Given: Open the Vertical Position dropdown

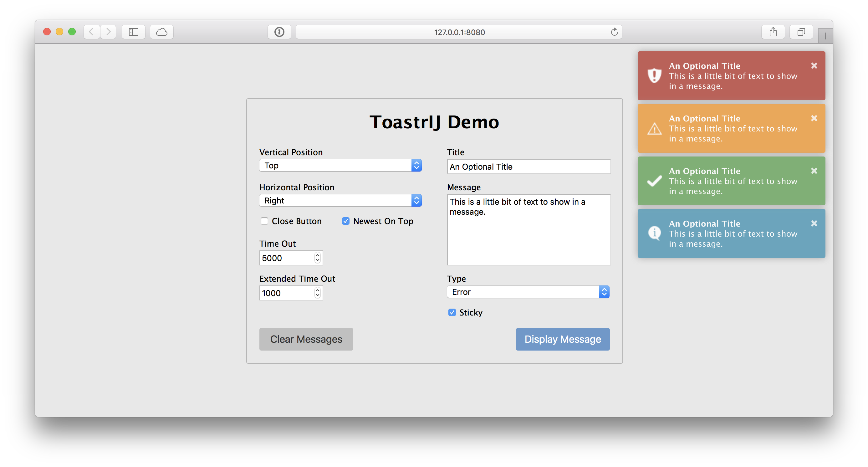Looking at the screenshot, I should tap(340, 166).
